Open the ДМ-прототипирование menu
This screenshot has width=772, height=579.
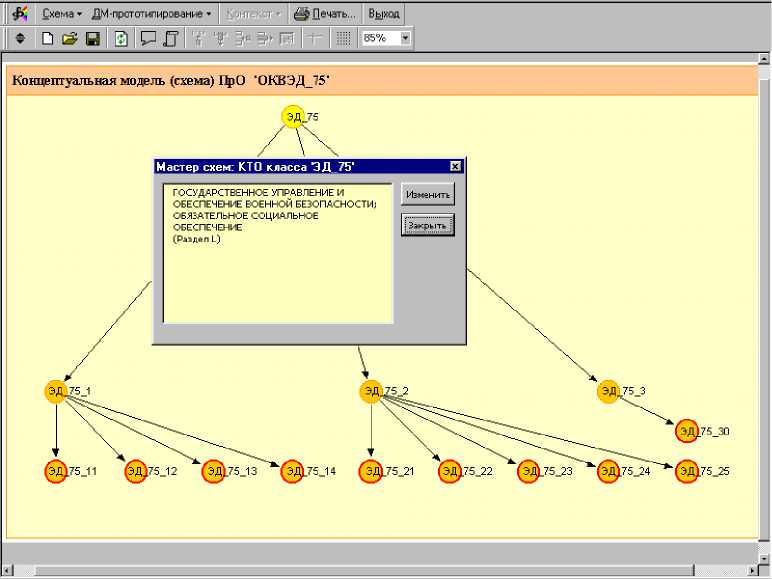click(x=152, y=14)
